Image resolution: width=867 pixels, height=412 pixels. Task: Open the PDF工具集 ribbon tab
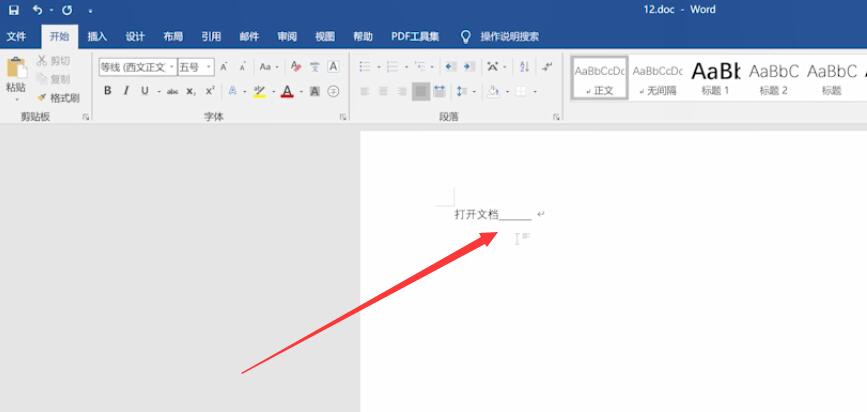pos(415,36)
